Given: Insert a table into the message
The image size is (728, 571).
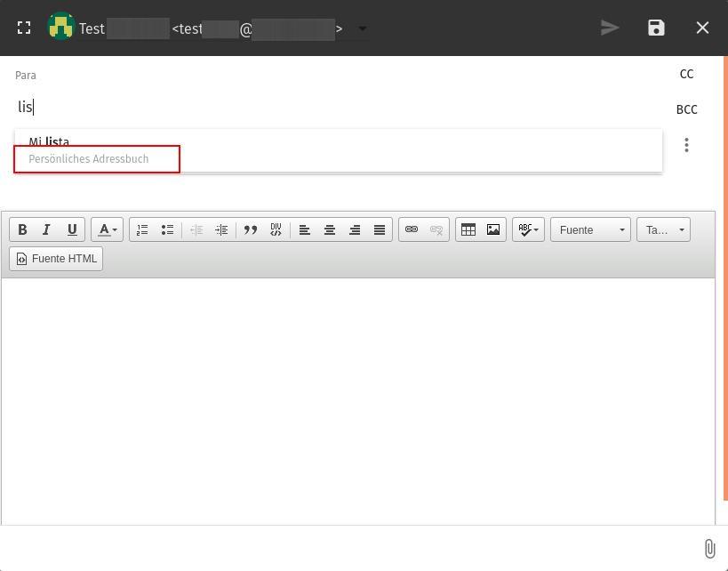Looking at the screenshot, I should pos(468,229).
